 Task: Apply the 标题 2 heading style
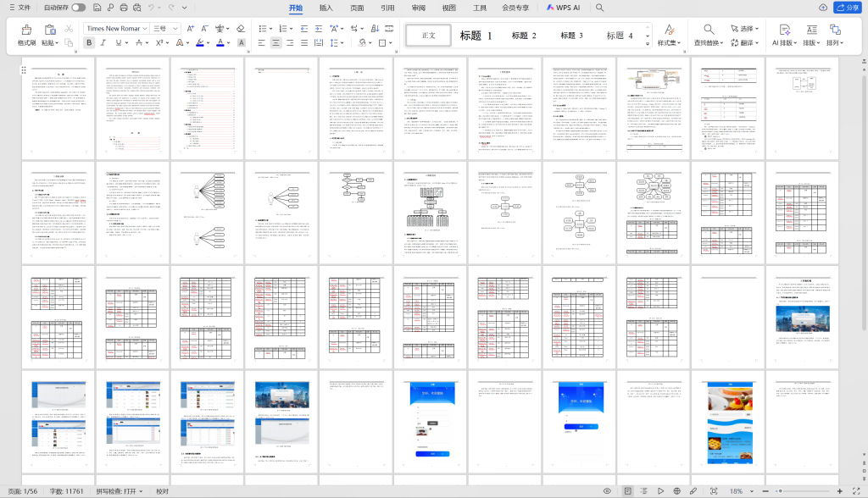click(524, 36)
